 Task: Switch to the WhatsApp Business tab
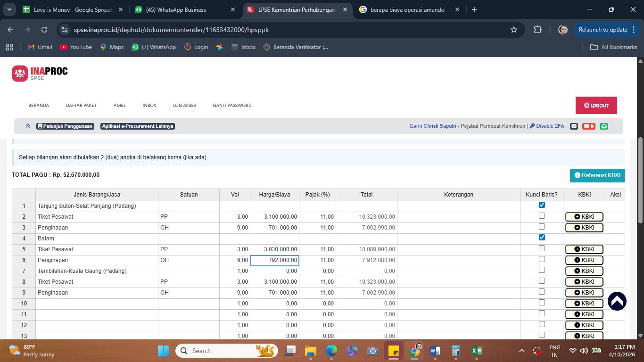185,9
